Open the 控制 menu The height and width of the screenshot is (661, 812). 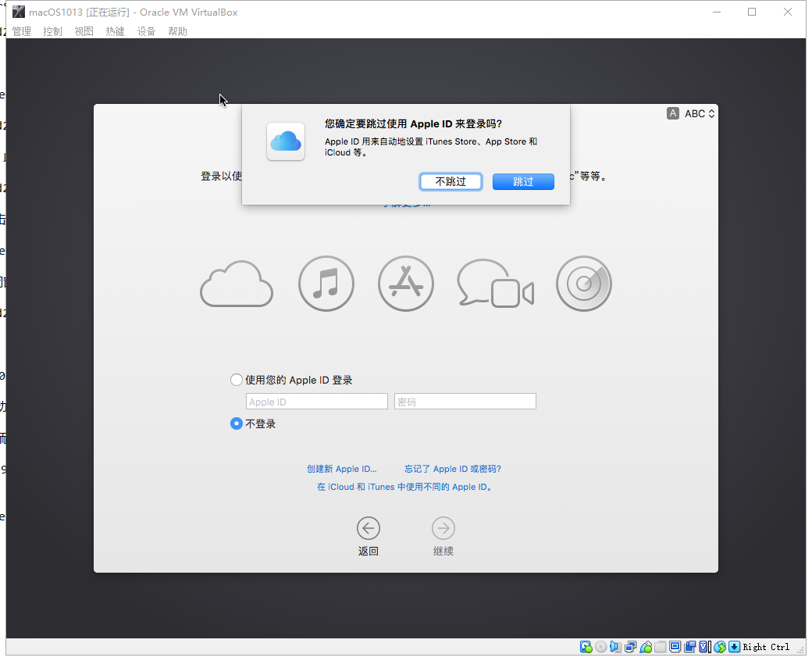pos(53,31)
